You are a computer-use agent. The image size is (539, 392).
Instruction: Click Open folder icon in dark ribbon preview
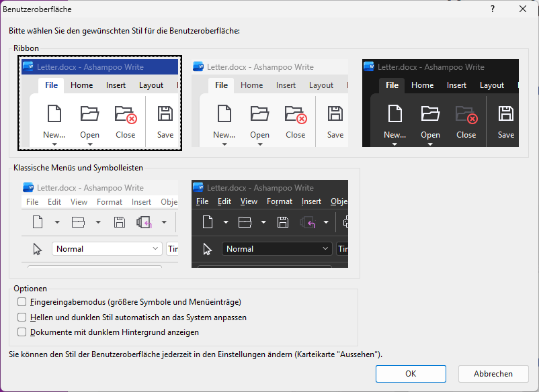click(430, 113)
